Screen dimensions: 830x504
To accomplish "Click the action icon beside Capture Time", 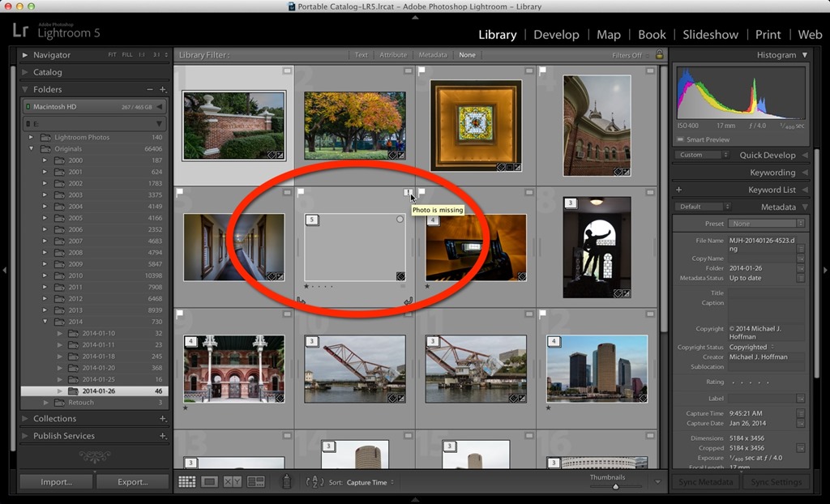I will click(801, 413).
